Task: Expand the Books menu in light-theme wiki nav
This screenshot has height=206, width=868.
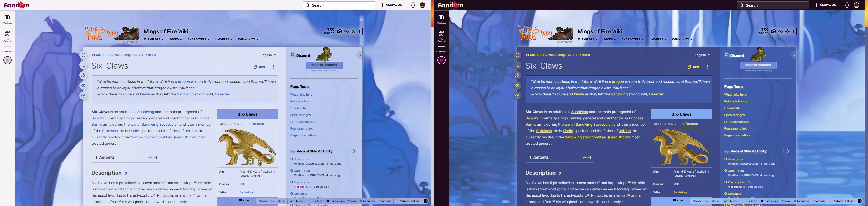Action: (x=176, y=39)
